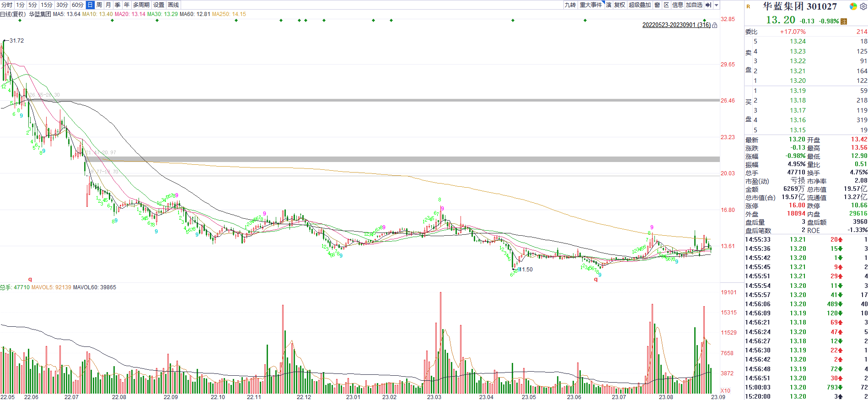Open the pie chart icon beside stock name
Screen dimensions: 868x400
point(853,6)
